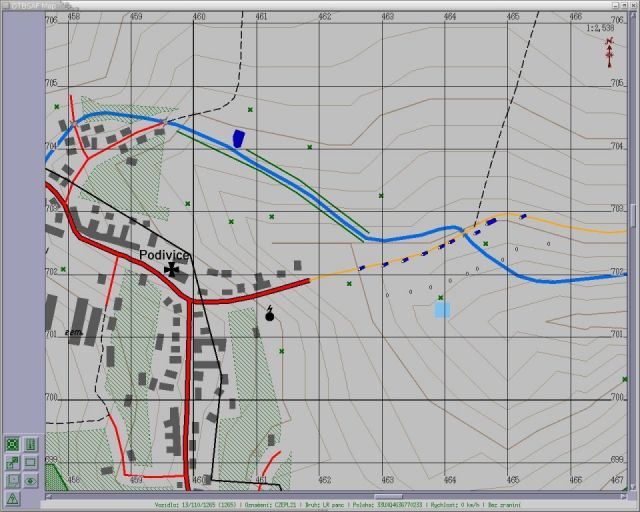
Task: Click the 1:2,538 map scale indicator
Action: pos(602,28)
